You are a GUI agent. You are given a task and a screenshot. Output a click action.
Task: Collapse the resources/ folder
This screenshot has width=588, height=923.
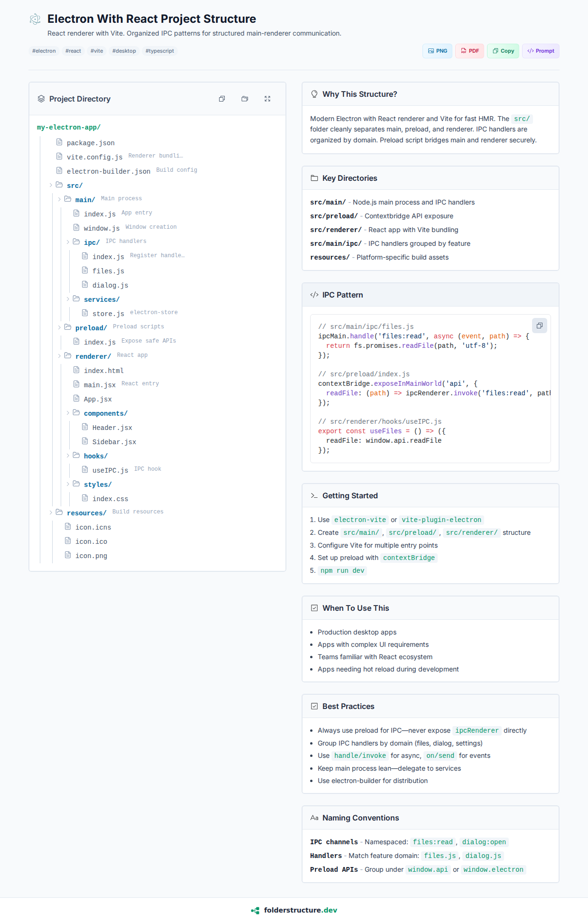click(51, 513)
